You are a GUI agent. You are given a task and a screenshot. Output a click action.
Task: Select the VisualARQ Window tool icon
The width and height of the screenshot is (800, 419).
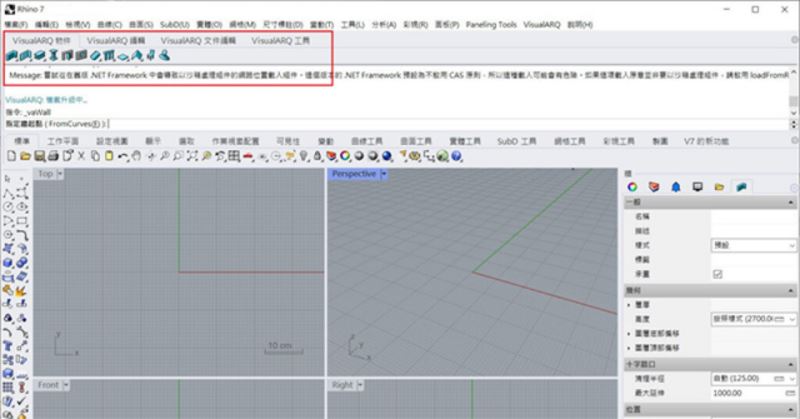(81, 56)
